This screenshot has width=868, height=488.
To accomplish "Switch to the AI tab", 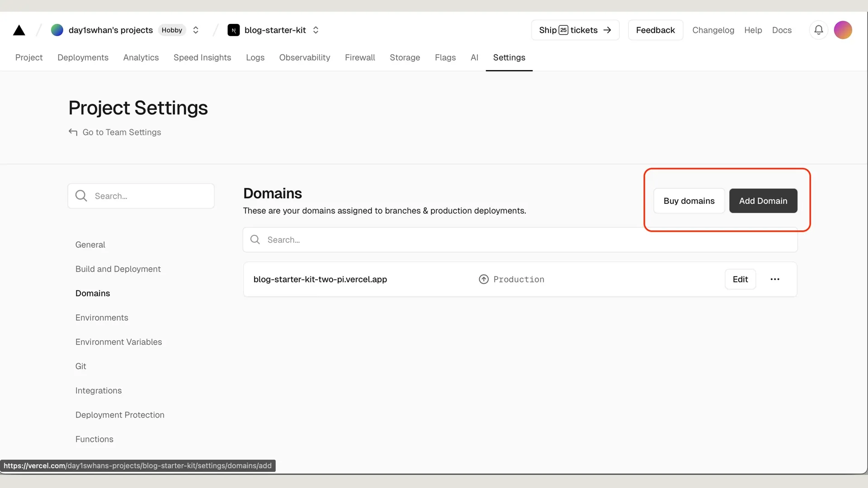I will coord(474,57).
